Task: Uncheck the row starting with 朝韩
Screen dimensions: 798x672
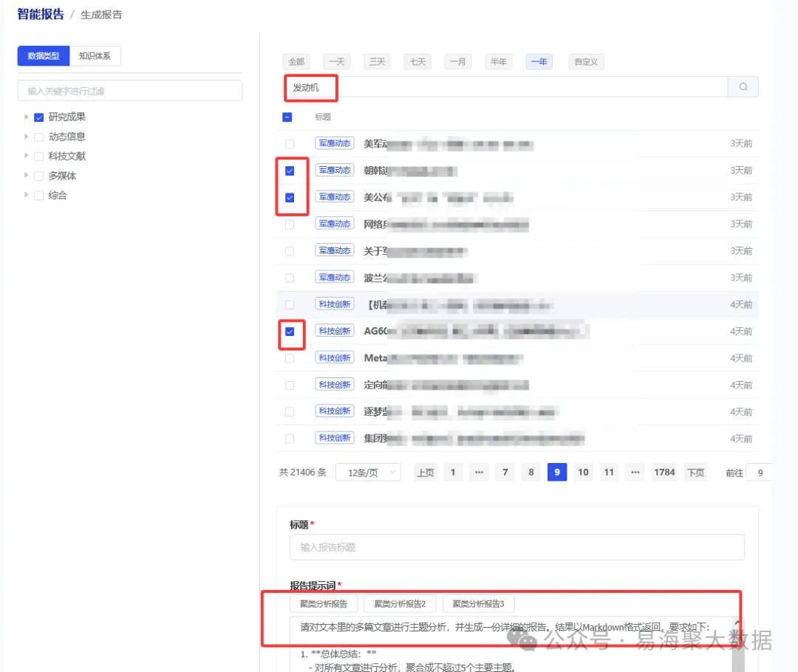Action: [x=290, y=171]
